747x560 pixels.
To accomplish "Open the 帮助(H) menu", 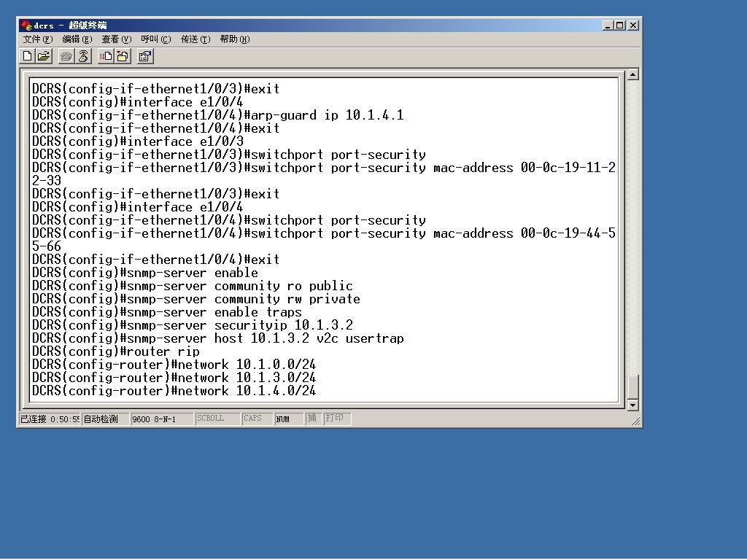I will coord(235,39).
